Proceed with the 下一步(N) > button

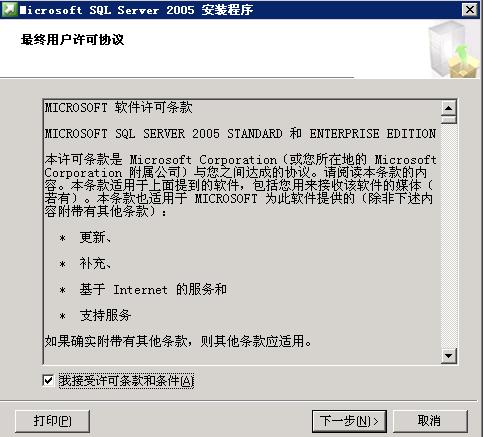tap(349, 421)
